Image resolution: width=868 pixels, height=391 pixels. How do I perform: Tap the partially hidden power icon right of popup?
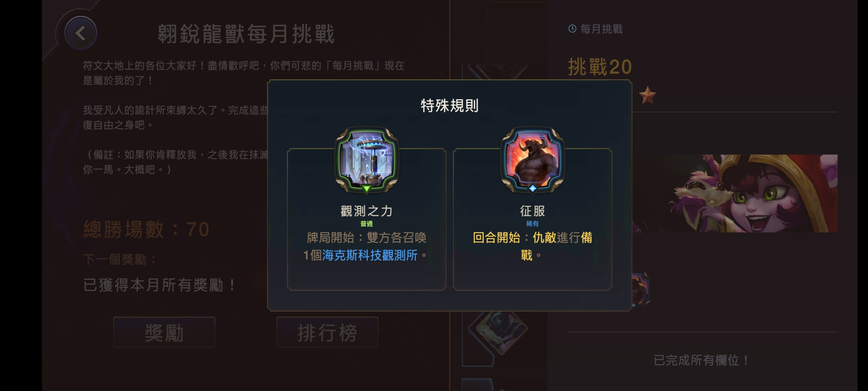point(641,290)
